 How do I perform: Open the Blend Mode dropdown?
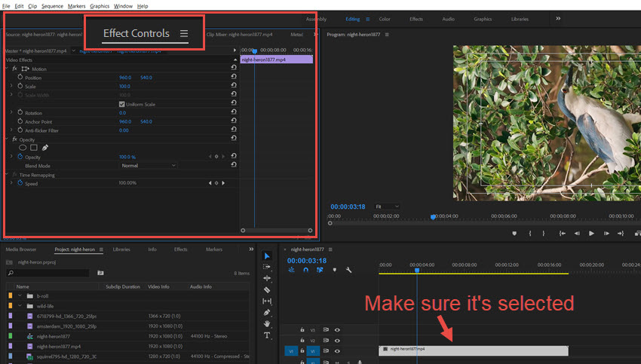(x=148, y=166)
